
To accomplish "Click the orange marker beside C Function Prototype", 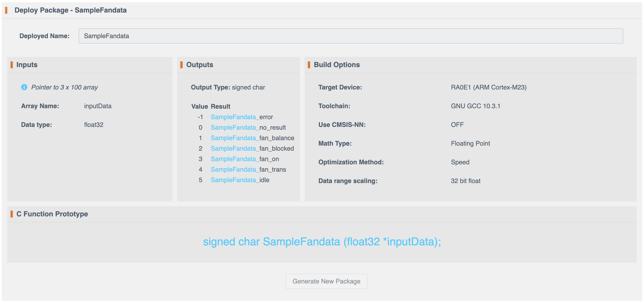I will [x=11, y=214].
